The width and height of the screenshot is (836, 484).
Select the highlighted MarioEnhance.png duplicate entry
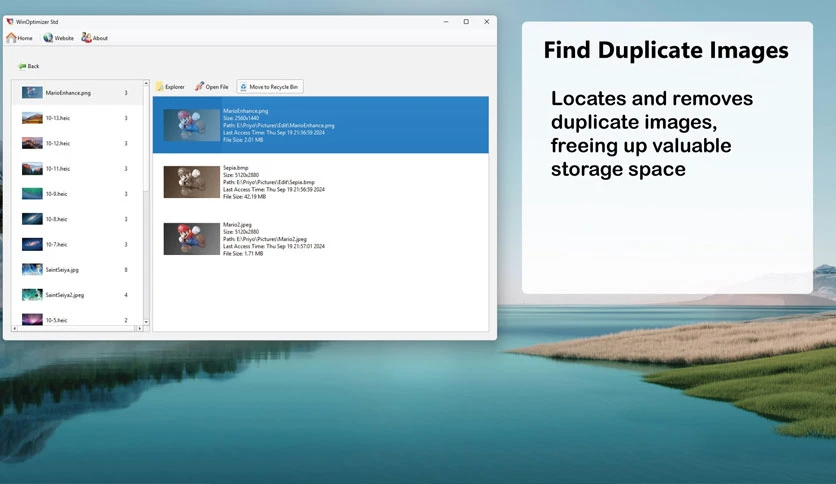[320, 125]
